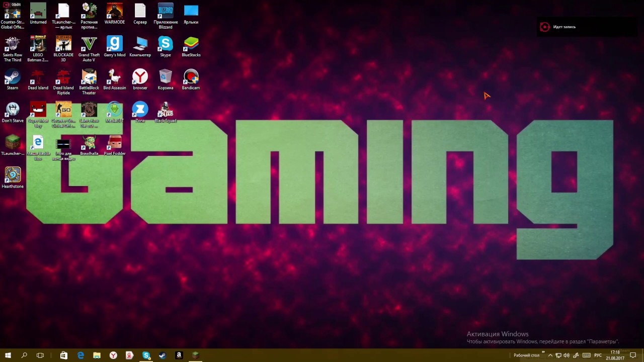The width and height of the screenshot is (644, 362).
Task: Open the BlueStacks desktop icon
Action: pyautogui.click(x=191, y=46)
